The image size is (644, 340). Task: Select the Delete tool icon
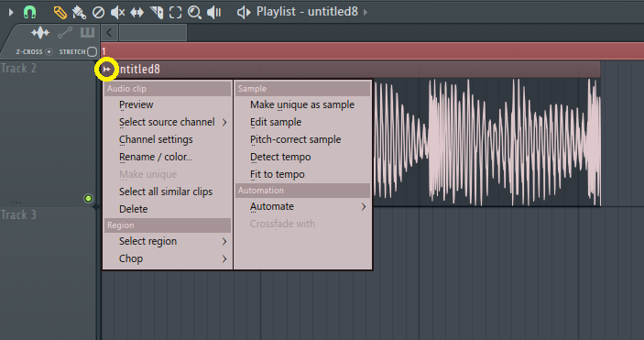[x=98, y=12]
